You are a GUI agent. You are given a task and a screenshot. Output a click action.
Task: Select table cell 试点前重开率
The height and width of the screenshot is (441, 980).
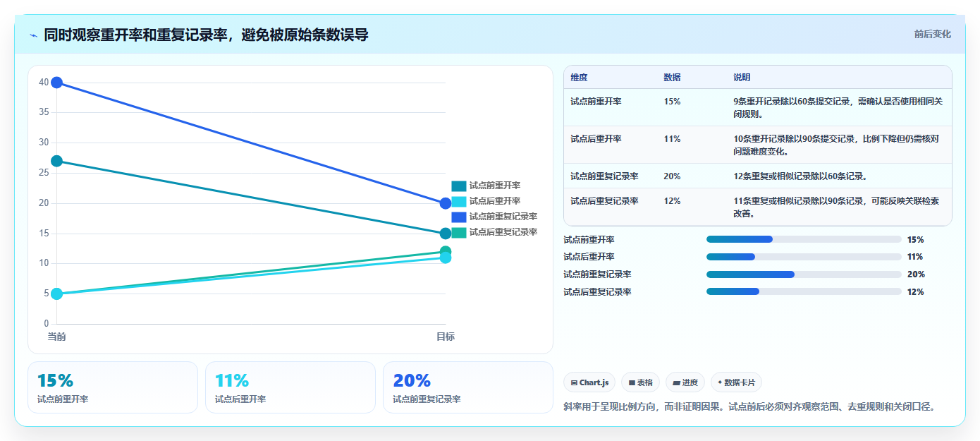tap(596, 102)
